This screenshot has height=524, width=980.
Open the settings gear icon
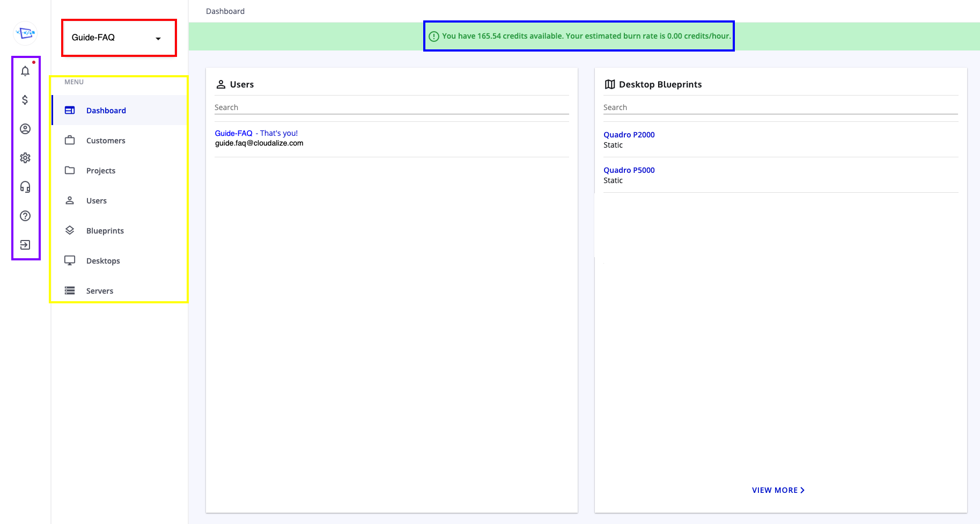pos(25,158)
